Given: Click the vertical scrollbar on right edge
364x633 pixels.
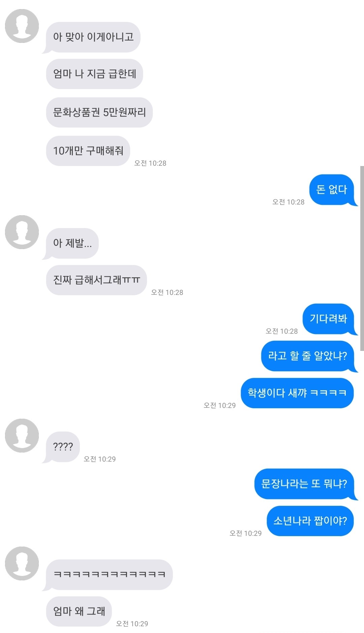Looking at the screenshot, I should 362,258.
